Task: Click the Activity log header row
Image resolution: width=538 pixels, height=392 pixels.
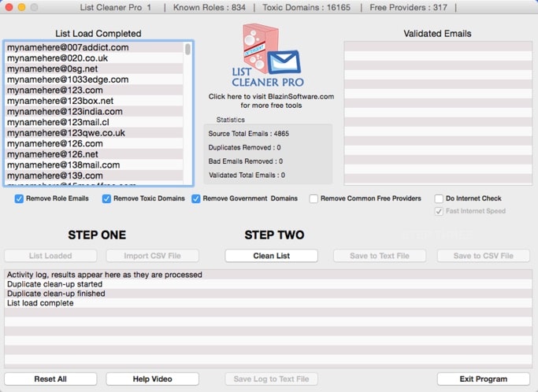Action: (268, 275)
